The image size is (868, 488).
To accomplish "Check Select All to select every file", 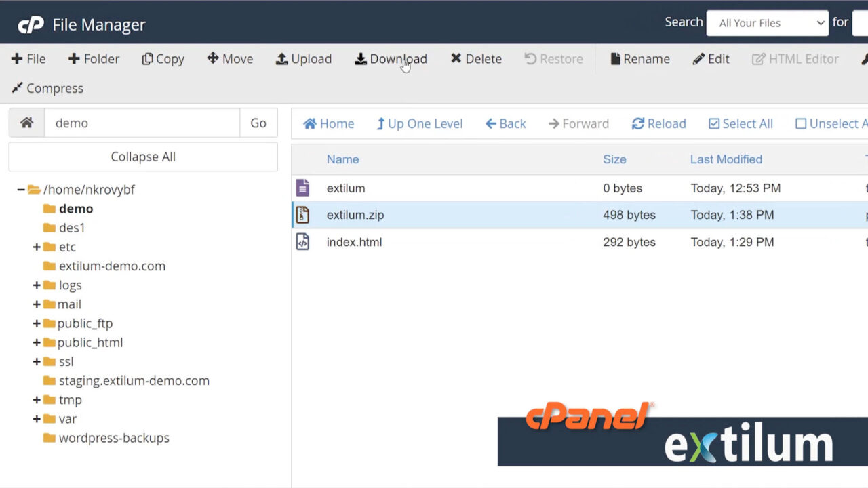I will pos(741,123).
